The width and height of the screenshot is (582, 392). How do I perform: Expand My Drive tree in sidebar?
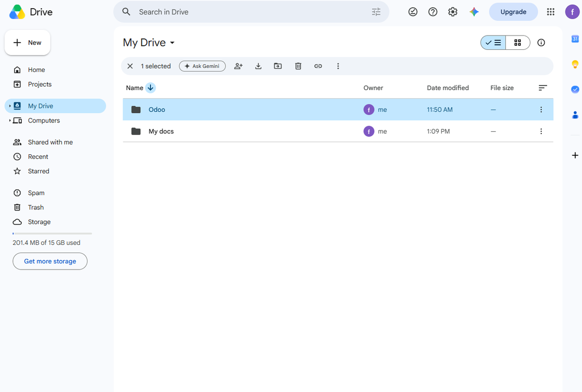pos(10,106)
